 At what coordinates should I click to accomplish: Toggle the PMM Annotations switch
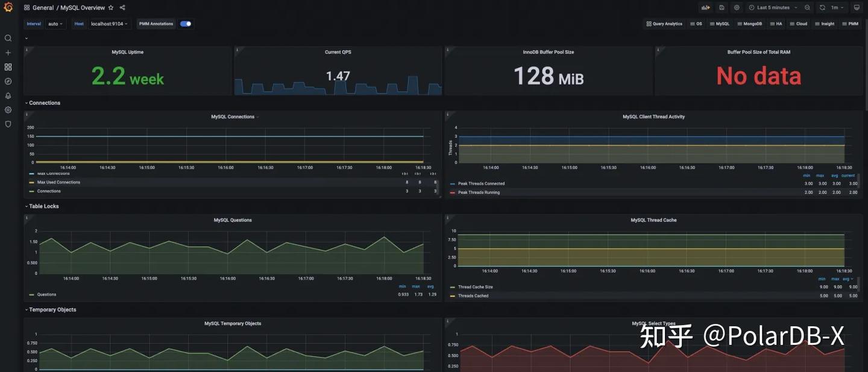click(x=186, y=24)
